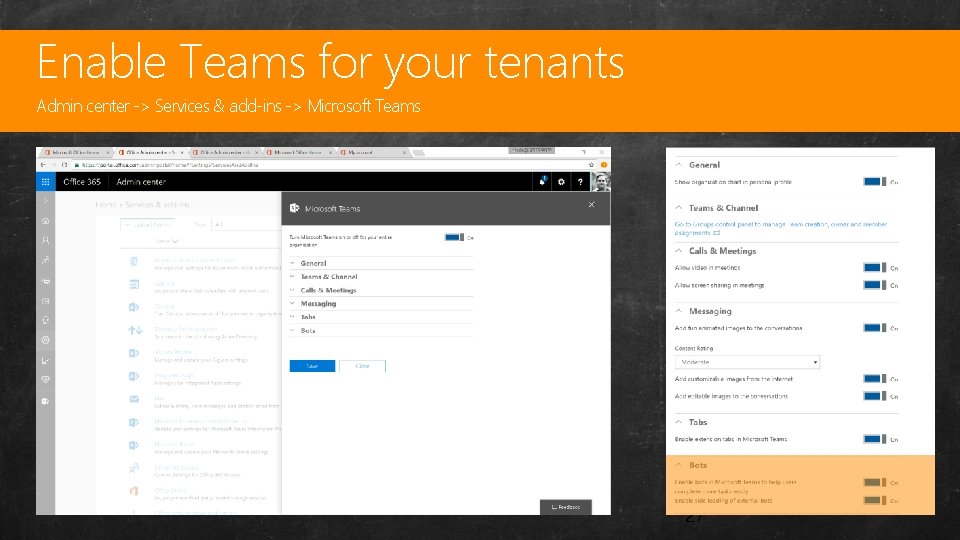The image size is (960, 540).
Task: Click the browser address bar URL
Action: coord(170,165)
